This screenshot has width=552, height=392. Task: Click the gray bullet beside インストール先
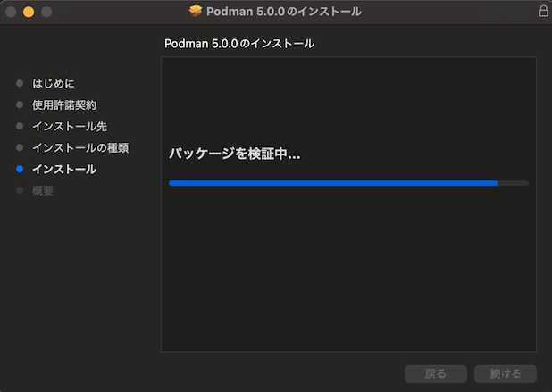(x=20, y=126)
